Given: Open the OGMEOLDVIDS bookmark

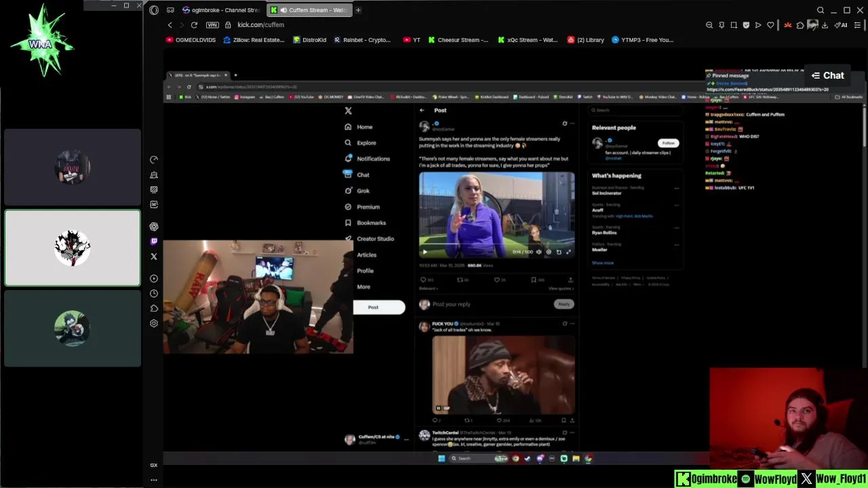Looking at the screenshot, I should point(191,40).
